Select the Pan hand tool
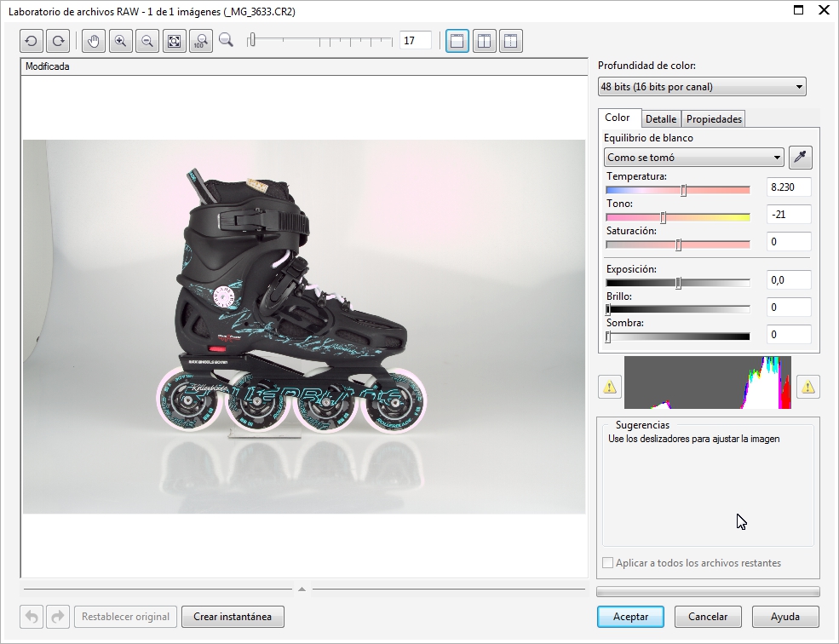The height and width of the screenshot is (644, 839). (x=94, y=41)
